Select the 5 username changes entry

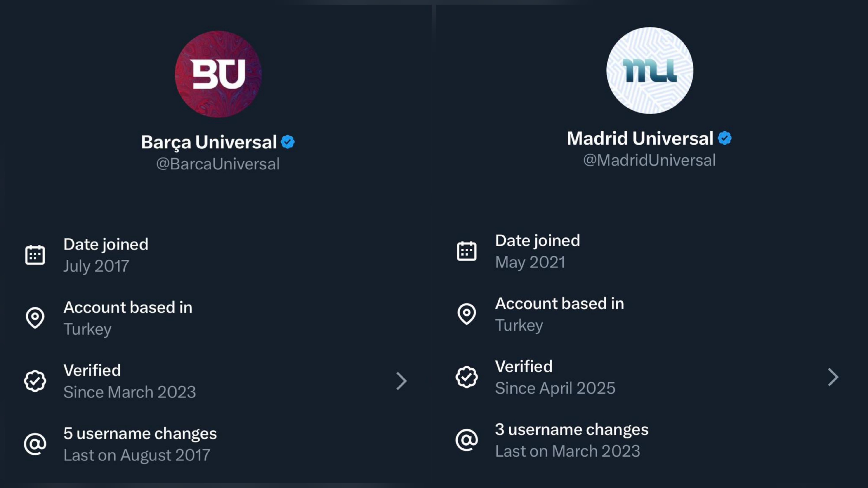tap(140, 444)
